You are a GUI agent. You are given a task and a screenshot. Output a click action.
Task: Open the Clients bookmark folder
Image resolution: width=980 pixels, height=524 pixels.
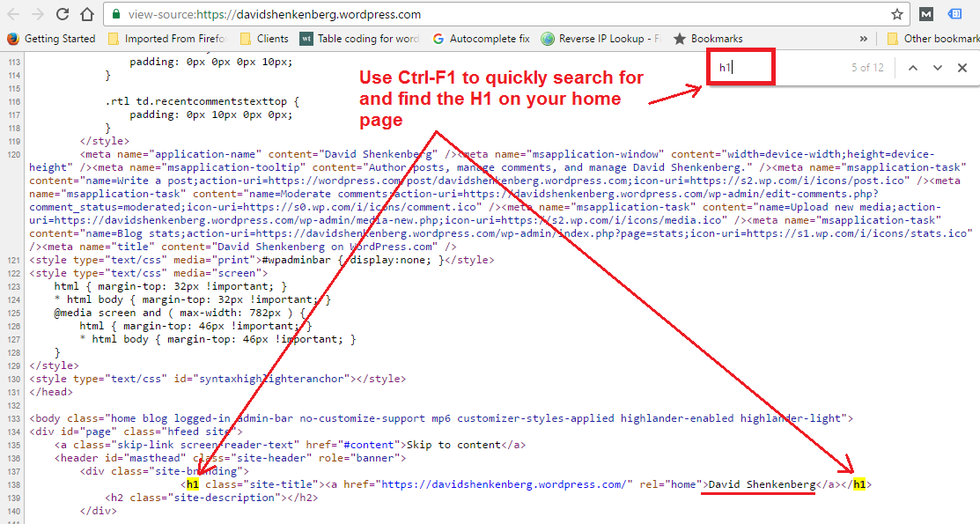point(264,38)
